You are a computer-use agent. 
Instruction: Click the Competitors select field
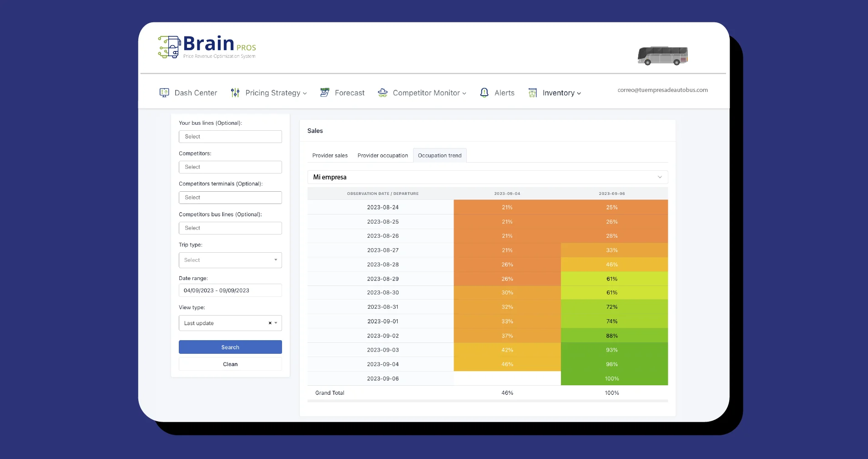[230, 167]
